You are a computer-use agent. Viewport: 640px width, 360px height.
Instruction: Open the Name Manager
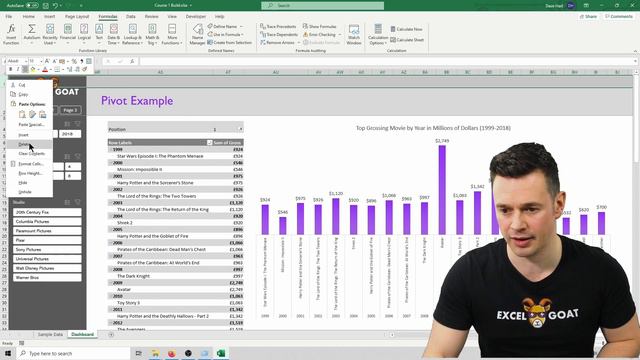[x=198, y=34]
